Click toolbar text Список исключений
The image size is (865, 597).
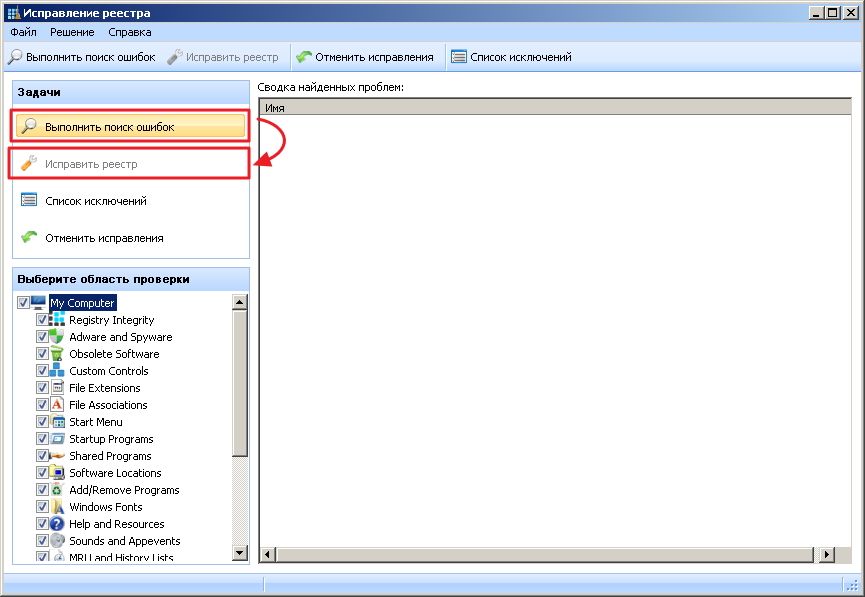click(x=521, y=57)
